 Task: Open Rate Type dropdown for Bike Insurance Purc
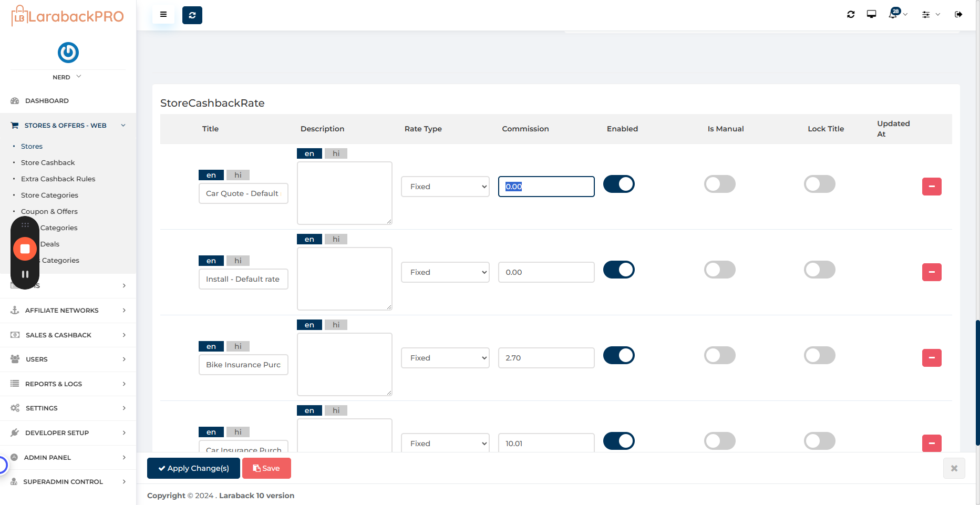tap(445, 358)
